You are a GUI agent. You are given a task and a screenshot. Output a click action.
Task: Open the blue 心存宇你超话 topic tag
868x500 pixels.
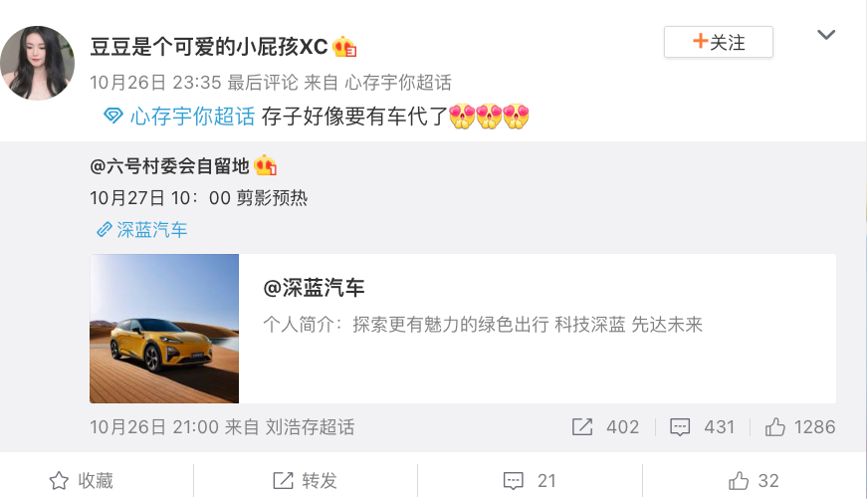pyautogui.click(x=192, y=117)
